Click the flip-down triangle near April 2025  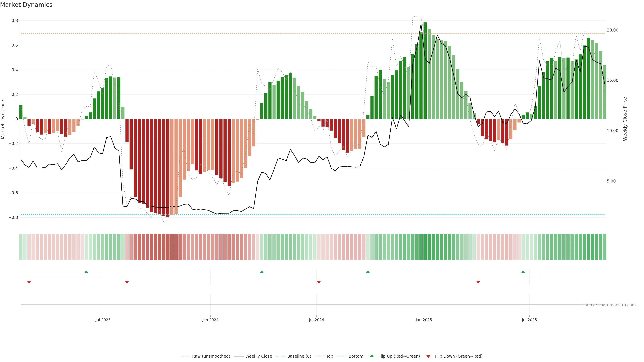(478, 282)
